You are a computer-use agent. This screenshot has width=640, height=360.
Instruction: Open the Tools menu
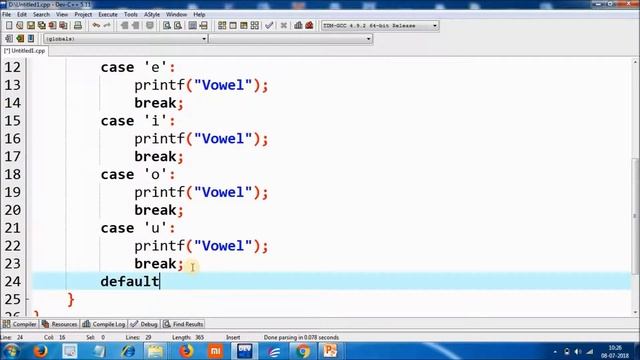click(131, 14)
